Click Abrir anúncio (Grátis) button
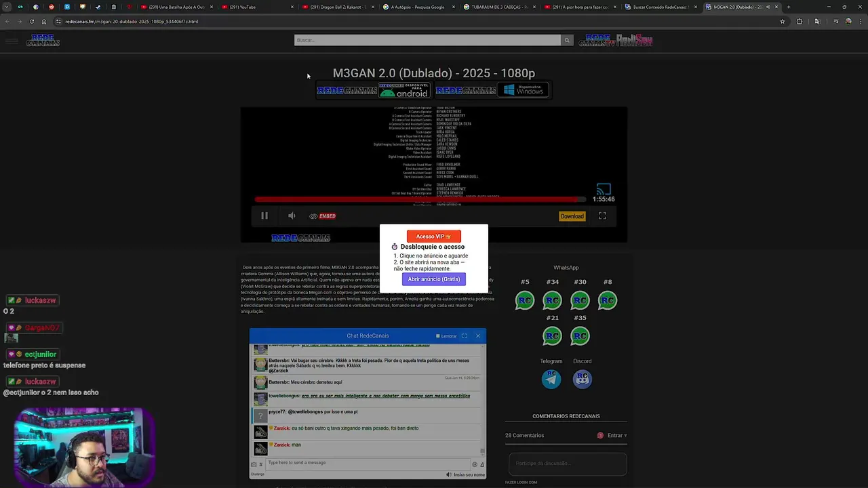This screenshot has width=868, height=488. point(434,279)
